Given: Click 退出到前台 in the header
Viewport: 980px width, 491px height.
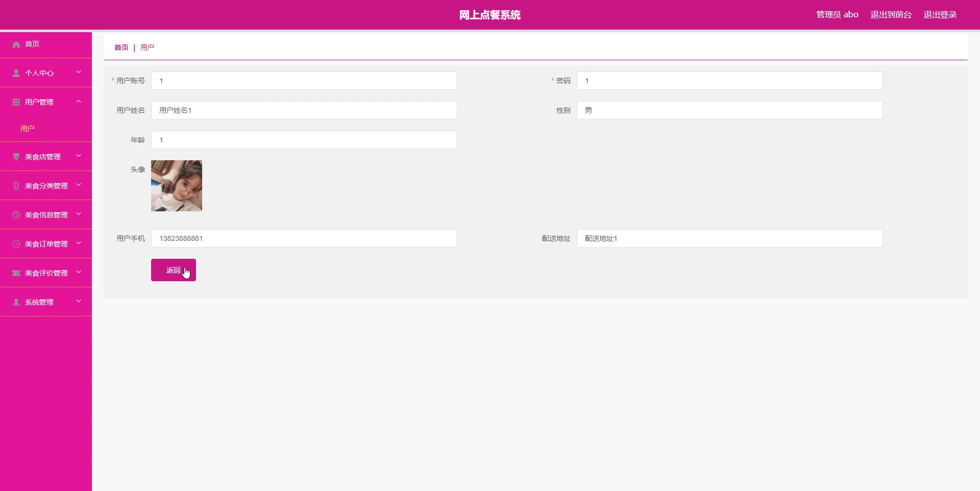Looking at the screenshot, I should point(891,15).
